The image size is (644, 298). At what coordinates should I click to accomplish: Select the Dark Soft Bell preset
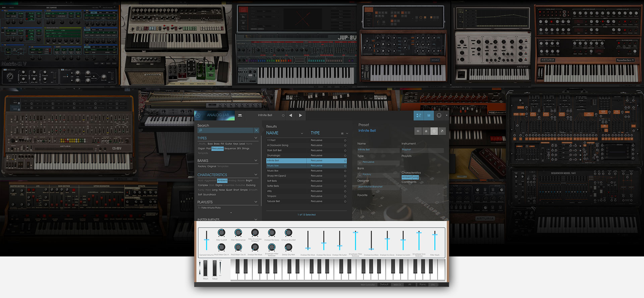pos(274,151)
